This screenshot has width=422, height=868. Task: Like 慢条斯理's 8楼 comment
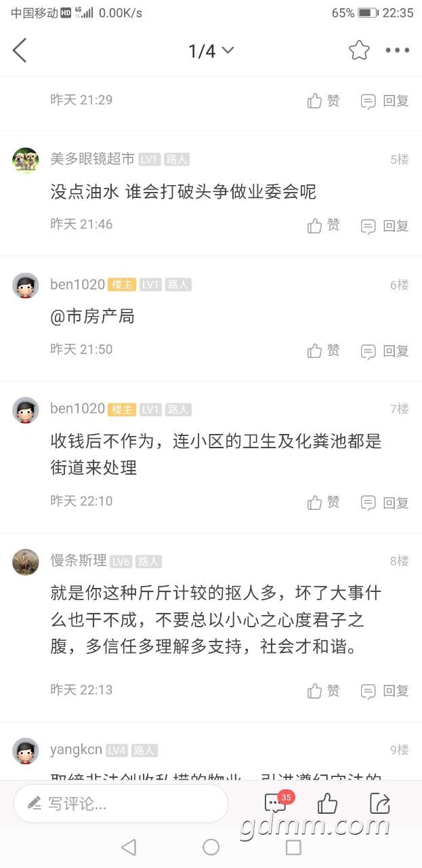pyautogui.click(x=323, y=691)
